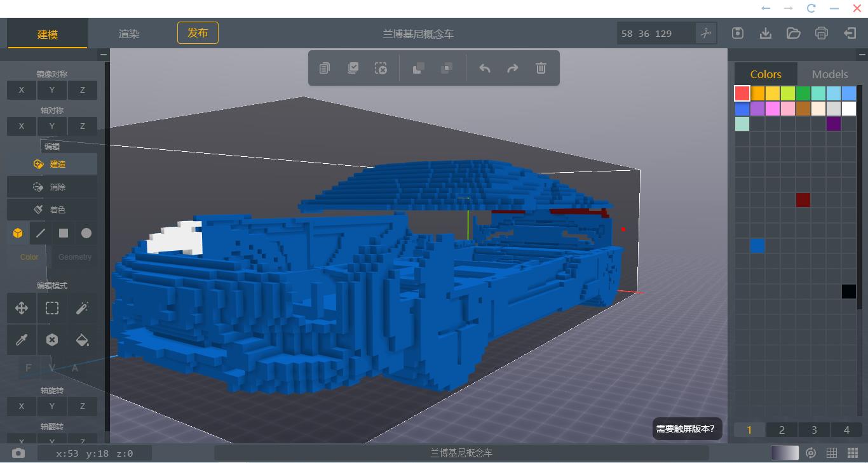Pick the black color swatch
This screenshot has width=868, height=463.
coord(849,292)
